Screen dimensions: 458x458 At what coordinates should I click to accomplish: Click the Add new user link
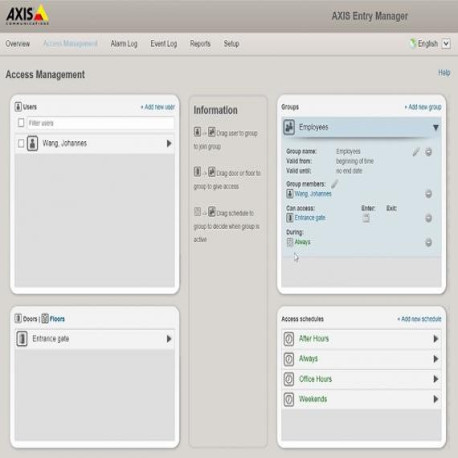(x=157, y=107)
